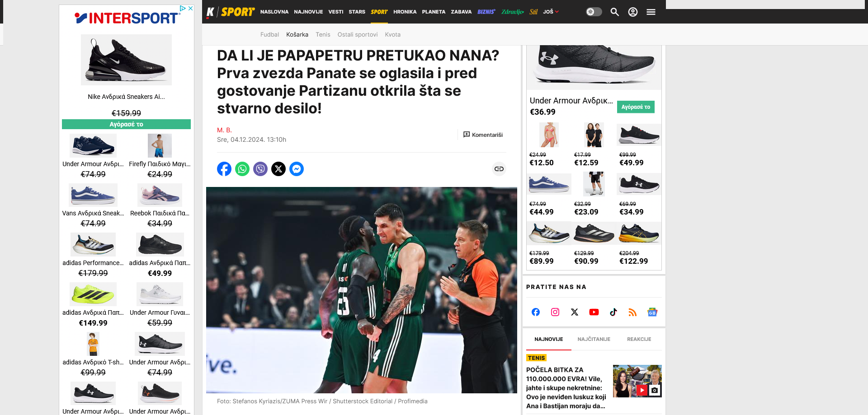Open site search magnifier

tap(614, 12)
